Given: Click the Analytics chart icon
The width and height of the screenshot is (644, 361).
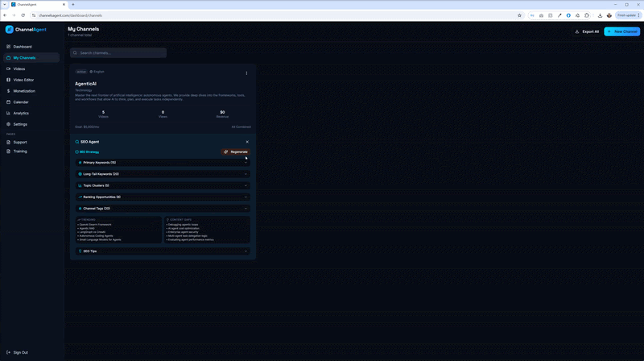Looking at the screenshot, I should [9, 114].
